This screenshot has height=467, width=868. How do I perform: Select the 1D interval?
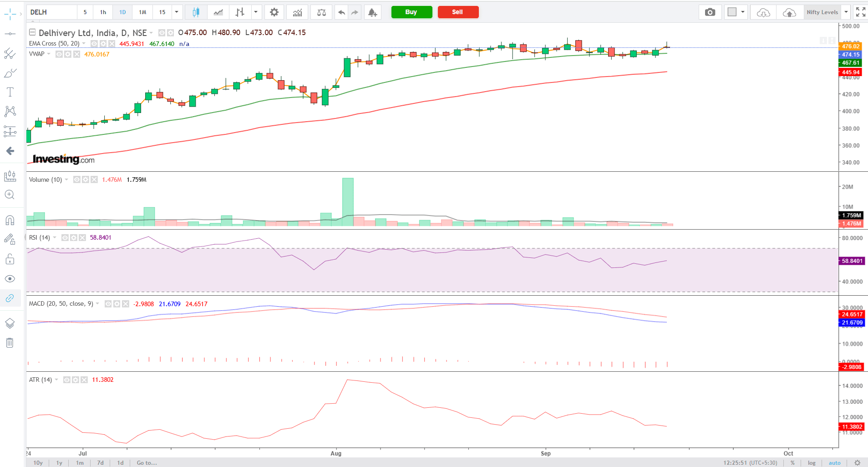pos(122,12)
